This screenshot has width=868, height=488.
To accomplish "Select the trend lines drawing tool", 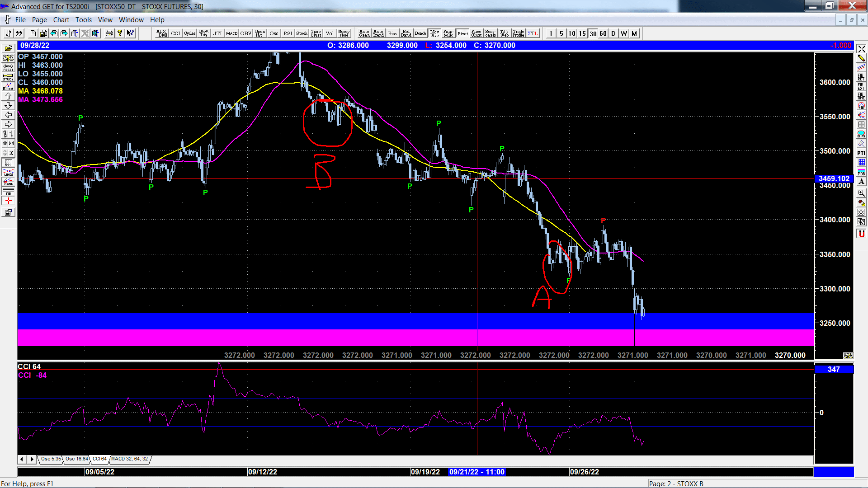I will point(861,67).
